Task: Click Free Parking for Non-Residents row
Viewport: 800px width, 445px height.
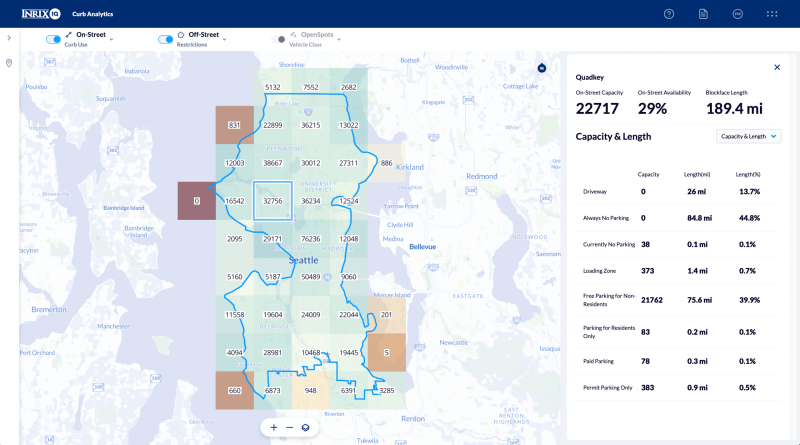Action: click(679, 300)
